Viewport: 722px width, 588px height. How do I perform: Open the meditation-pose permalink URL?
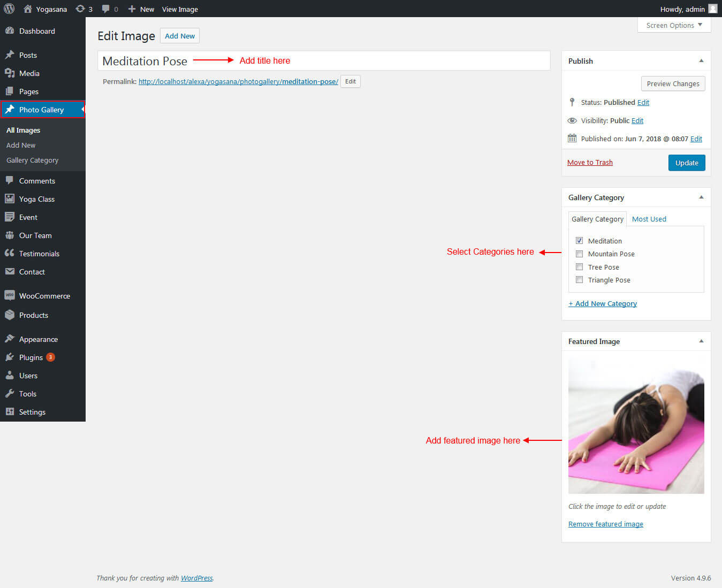(238, 81)
